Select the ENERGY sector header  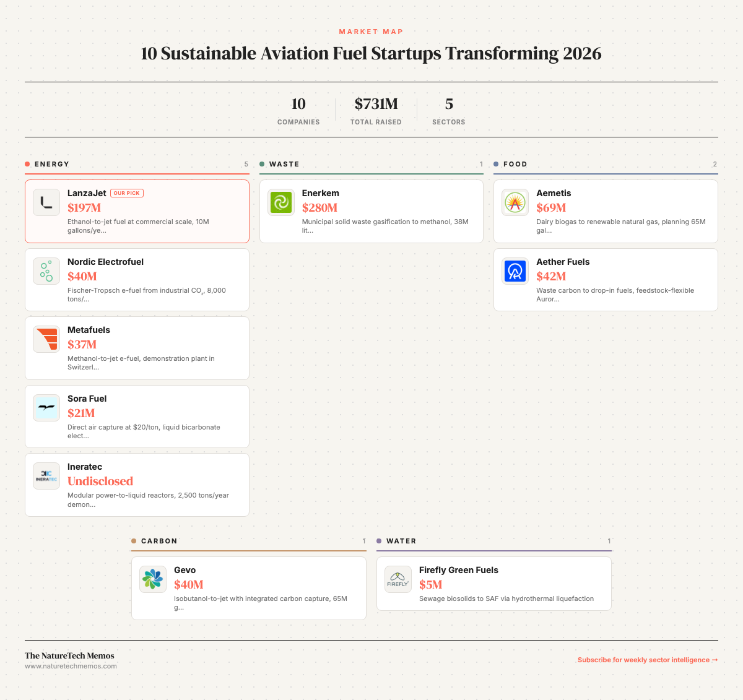[137, 164]
